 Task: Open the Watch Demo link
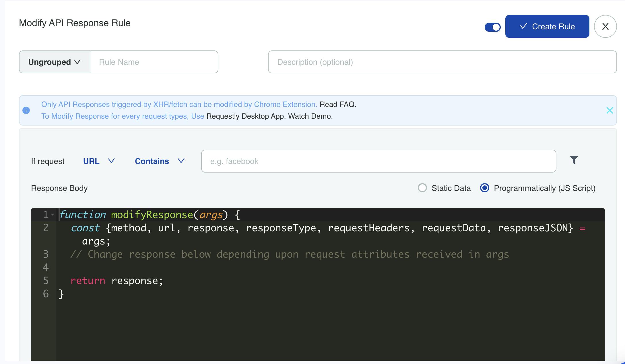coord(310,116)
